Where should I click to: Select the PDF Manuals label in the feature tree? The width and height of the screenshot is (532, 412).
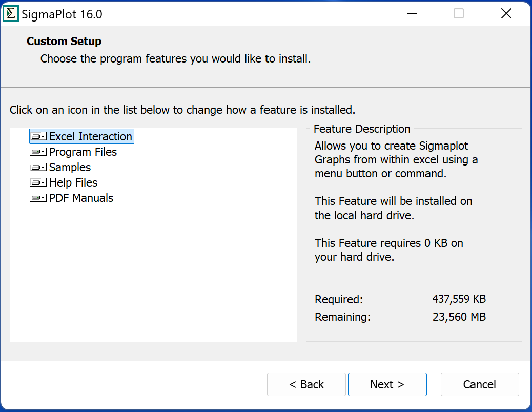pos(81,198)
